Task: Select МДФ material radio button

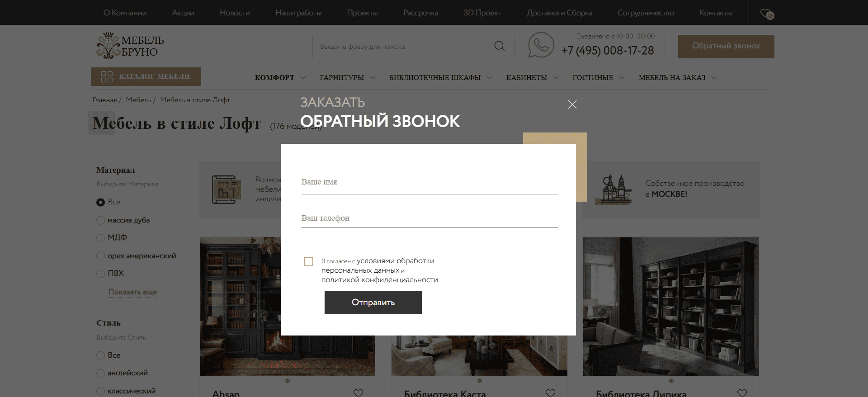Action: 100,238
